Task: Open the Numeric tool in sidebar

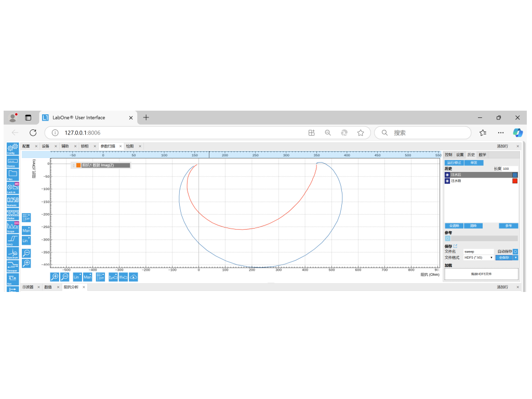Action: 13,200
